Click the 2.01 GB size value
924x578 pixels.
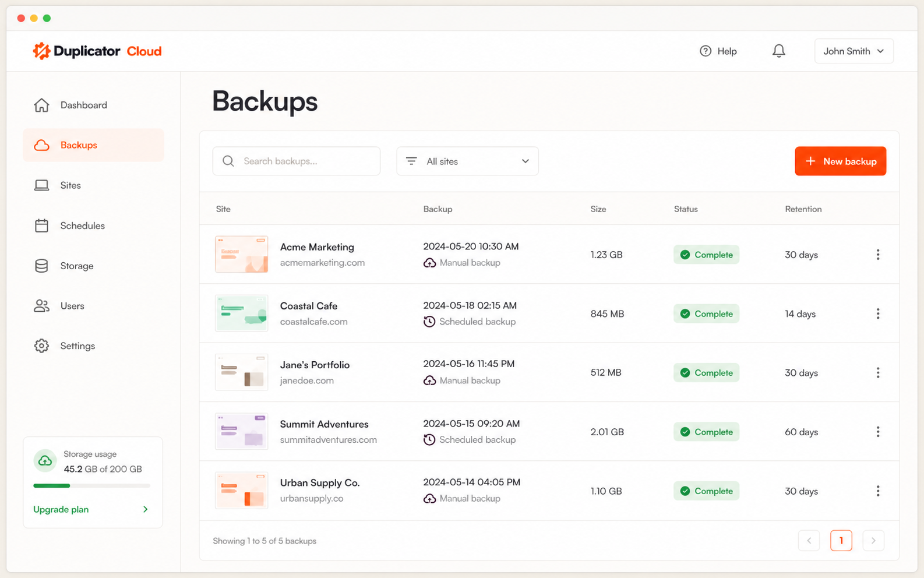click(x=607, y=432)
